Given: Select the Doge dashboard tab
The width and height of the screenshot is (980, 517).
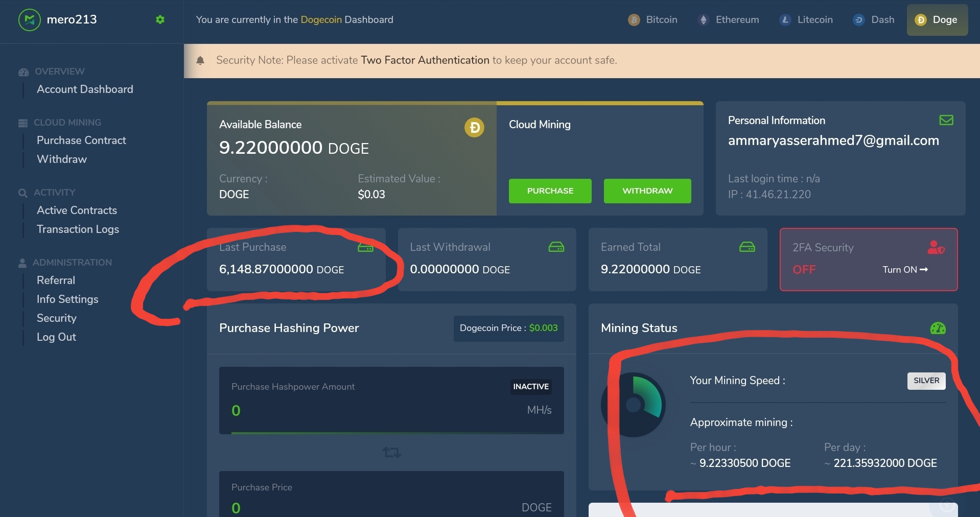Looking at the screenshot, I should click(x=937, y=20).
